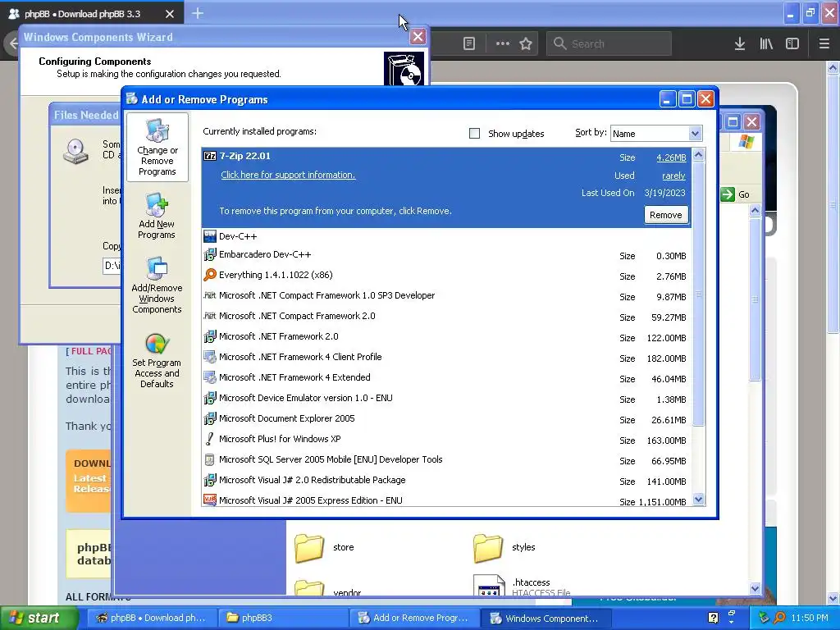
Task: Open Firefox library icon
Action: tap(766, 44)
